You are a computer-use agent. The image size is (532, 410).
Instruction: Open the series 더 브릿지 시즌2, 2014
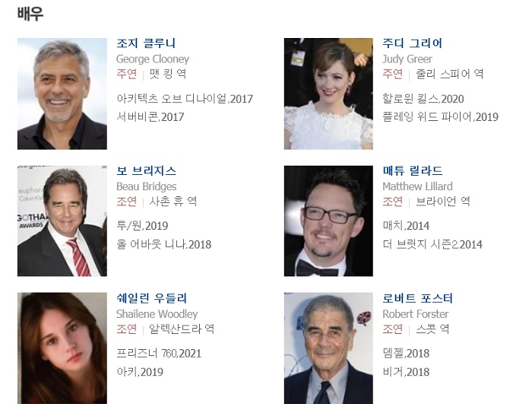432,244
